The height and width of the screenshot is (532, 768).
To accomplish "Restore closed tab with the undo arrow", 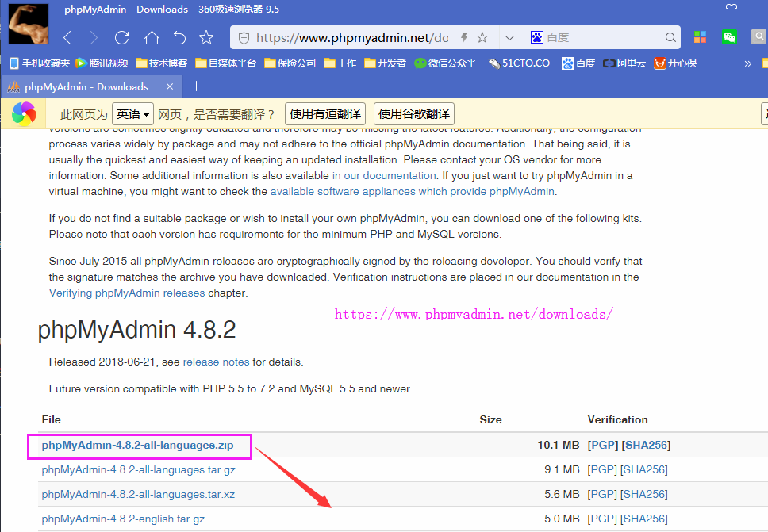I will coord(180,38).
